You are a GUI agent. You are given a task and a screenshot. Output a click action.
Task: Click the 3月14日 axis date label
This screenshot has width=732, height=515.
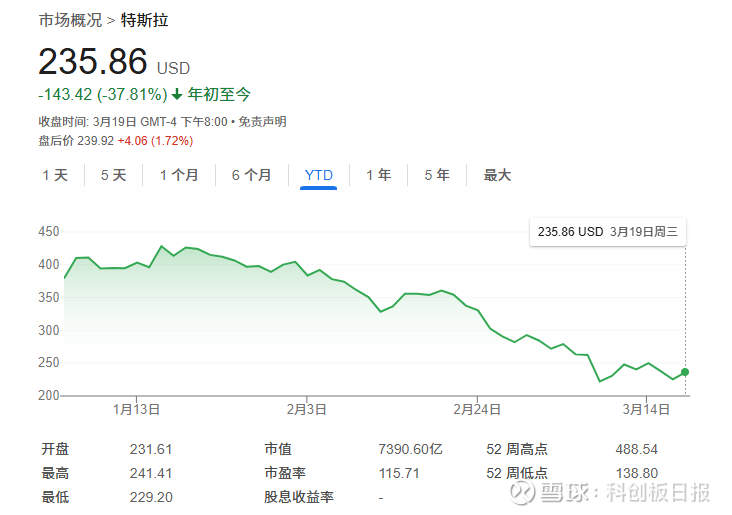[646, 409]
